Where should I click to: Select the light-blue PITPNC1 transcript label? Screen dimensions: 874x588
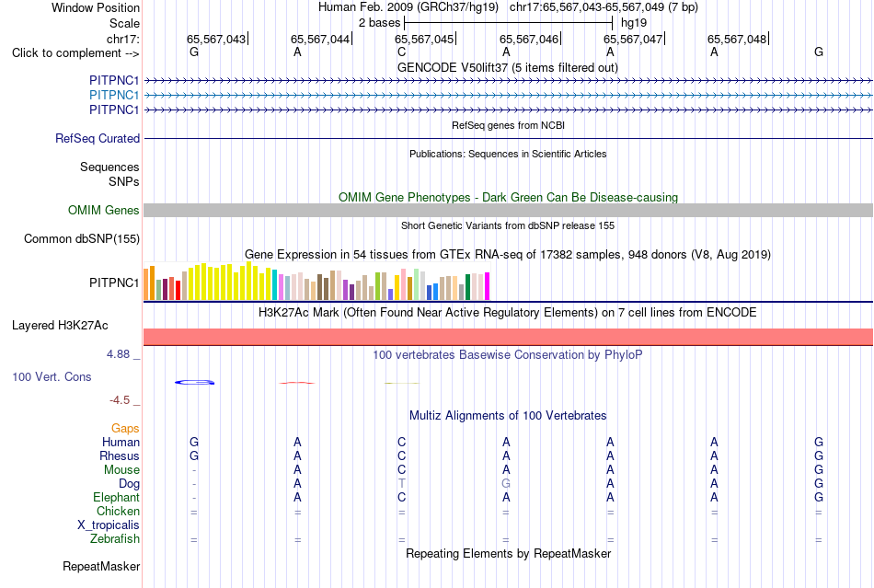coord(114,96)
